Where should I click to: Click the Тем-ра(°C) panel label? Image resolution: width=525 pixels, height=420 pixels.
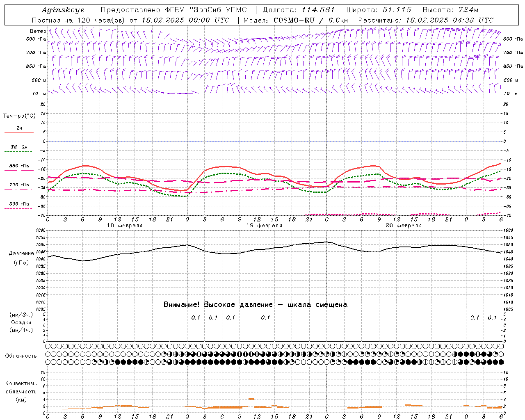[x=19, y=116]
